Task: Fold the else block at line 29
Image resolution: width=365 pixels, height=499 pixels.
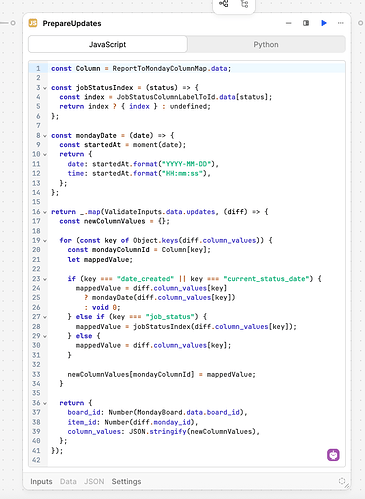Action: point(45,336)
